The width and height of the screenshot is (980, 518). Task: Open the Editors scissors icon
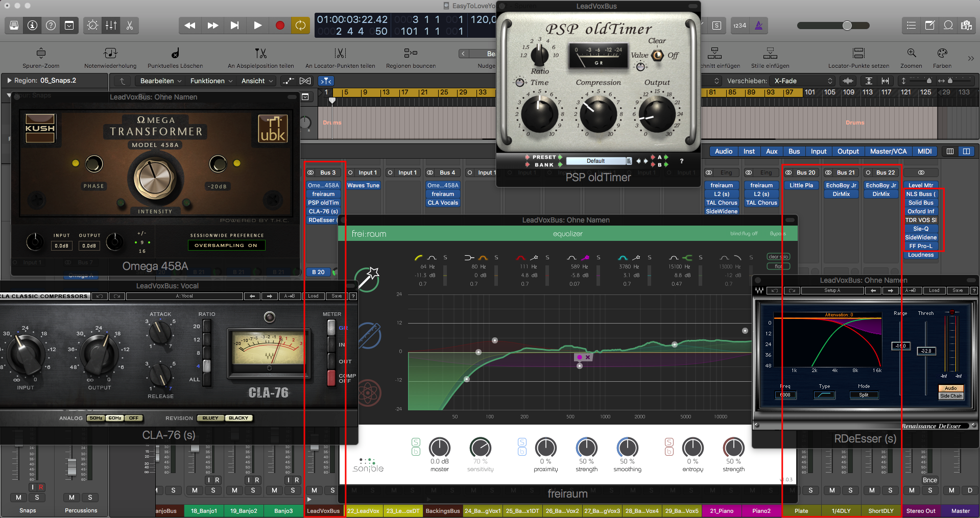click(x=129, y=26)
